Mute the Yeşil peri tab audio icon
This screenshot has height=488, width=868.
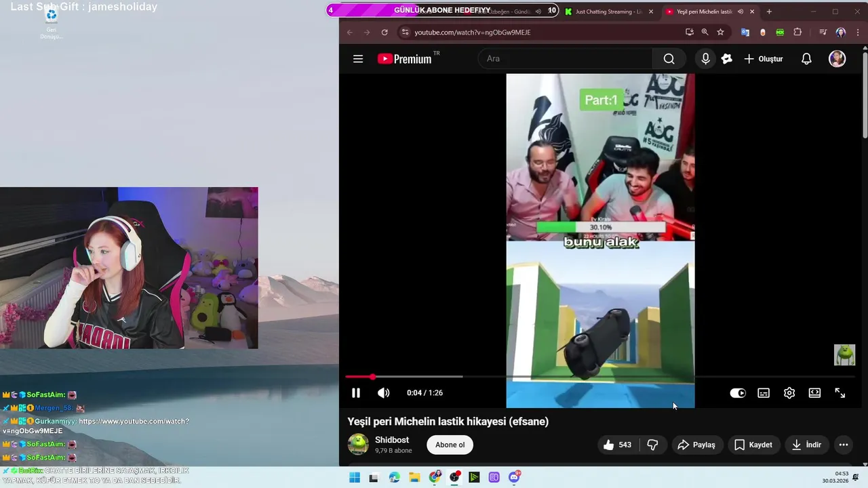[x=741, y=12]
